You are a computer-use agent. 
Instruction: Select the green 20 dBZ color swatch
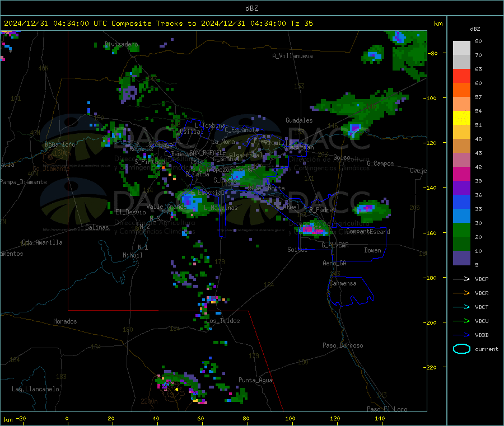coord(461,230)
